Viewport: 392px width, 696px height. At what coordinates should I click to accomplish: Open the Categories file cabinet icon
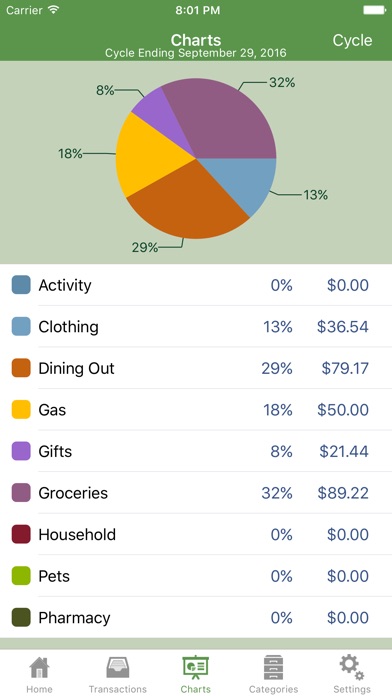click(x=273, y=667)
